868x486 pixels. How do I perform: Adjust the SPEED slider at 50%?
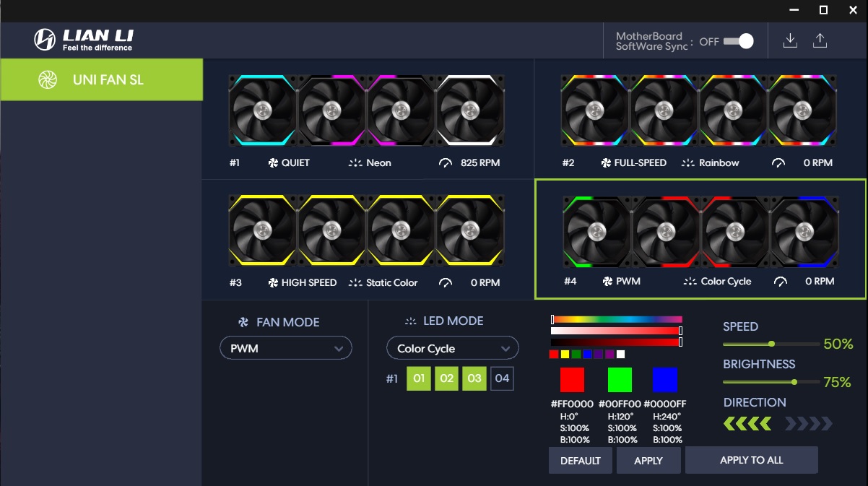click(x=771, y=344)
